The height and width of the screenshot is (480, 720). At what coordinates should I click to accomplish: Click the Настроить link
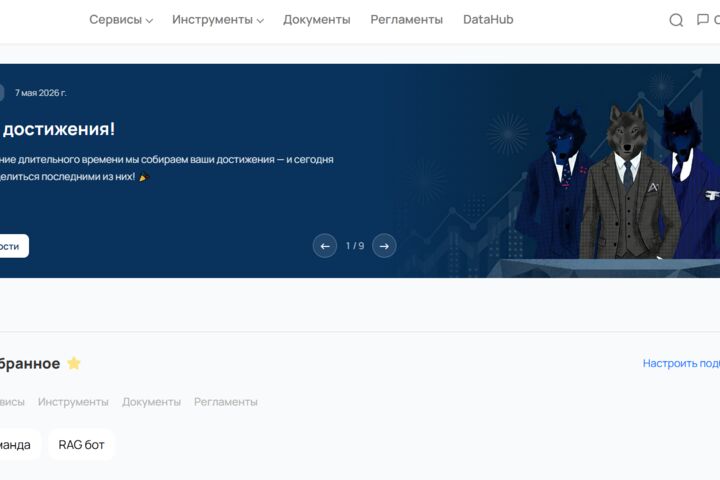pos(681,363)
